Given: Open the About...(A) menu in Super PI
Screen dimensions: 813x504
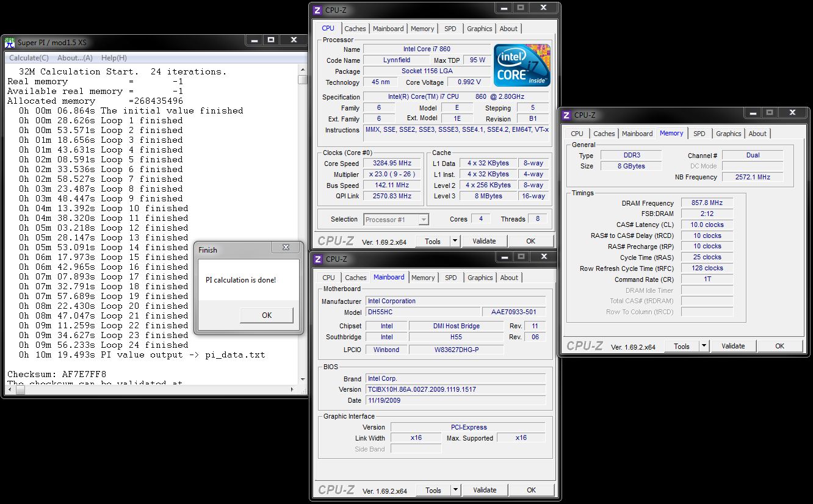Looking at the screenshot, I should coord(75,58).
